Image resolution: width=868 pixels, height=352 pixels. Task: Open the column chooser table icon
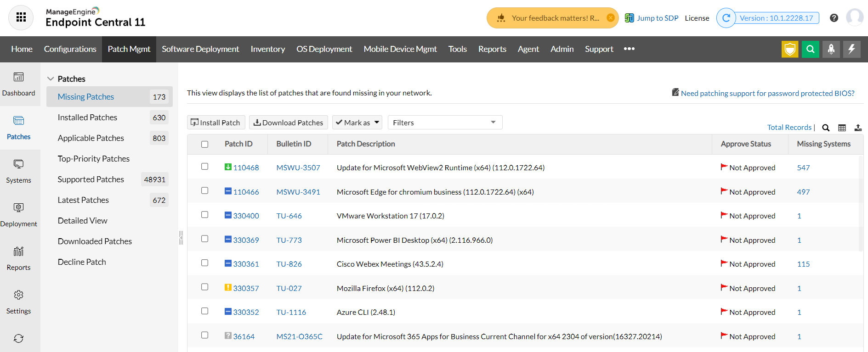(x=842, y=128)
